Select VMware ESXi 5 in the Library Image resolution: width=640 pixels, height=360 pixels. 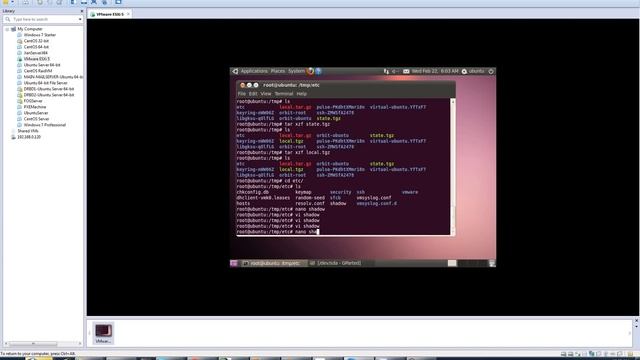[36, 59]
